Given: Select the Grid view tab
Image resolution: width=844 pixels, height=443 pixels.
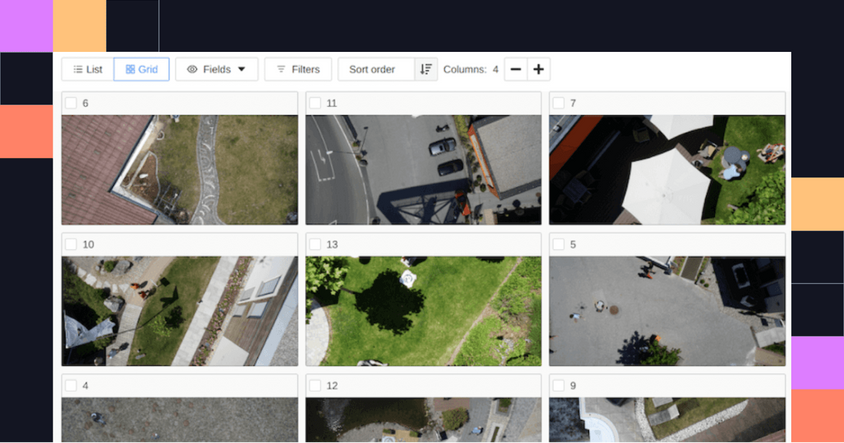Looking at the screenshot, I should [142, 69].
